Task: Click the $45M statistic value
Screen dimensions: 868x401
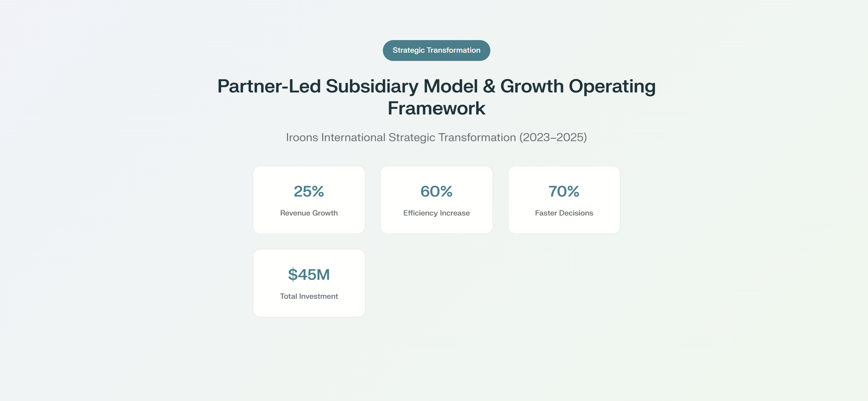Action: point(309,274)
